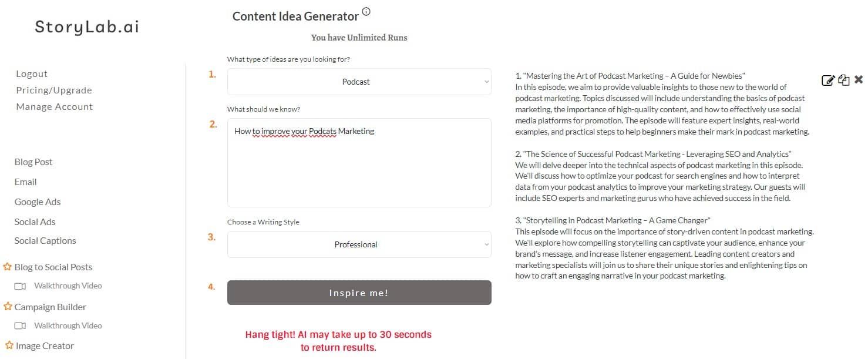Viewport: 868px width, 359px height.
Task: Click inside the What should we know text box
Action: tap(359, 162)
